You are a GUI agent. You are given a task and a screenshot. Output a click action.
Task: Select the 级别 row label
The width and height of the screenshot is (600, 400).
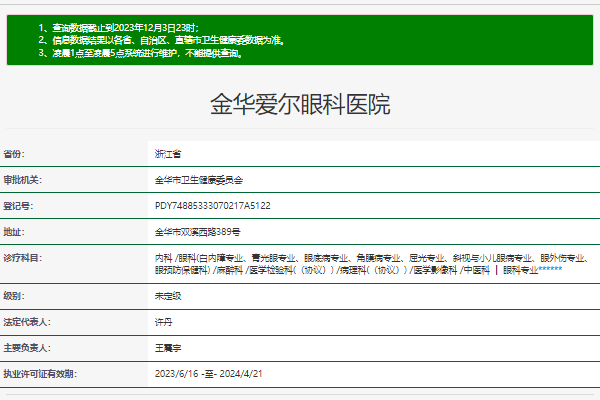pyautogui.click(x=14, y=297)
